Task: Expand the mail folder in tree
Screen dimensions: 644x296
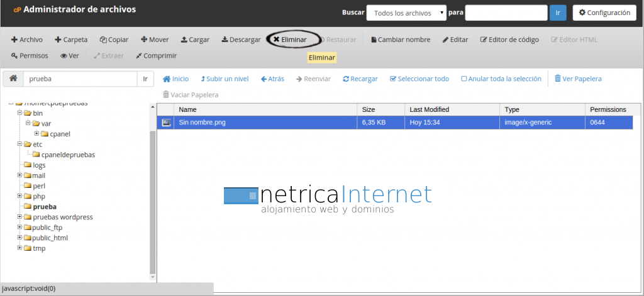Action: pyautogui.click(x=19, y=175)
